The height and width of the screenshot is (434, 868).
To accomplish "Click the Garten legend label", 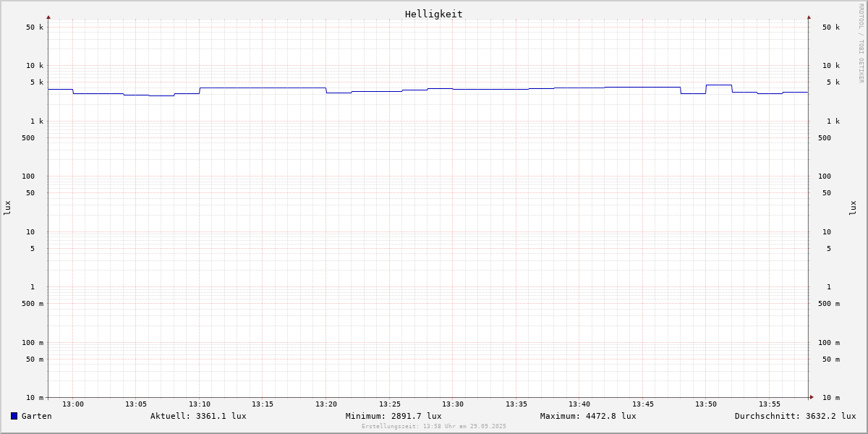I will (36, 416).
